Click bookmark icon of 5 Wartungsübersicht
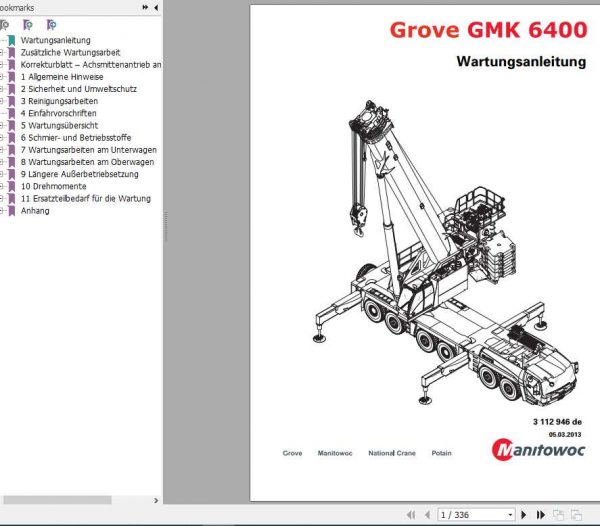 coord(12,126)
